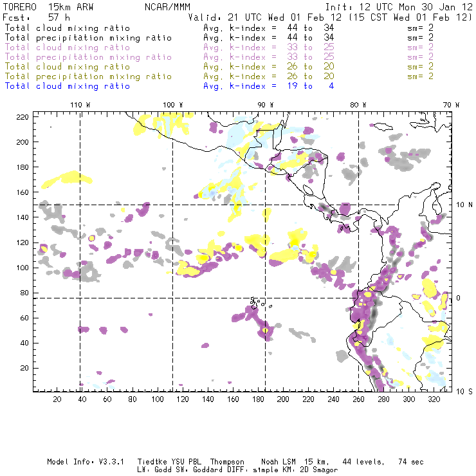Select the 'Noah LSM' footer text

coord(279,462)
